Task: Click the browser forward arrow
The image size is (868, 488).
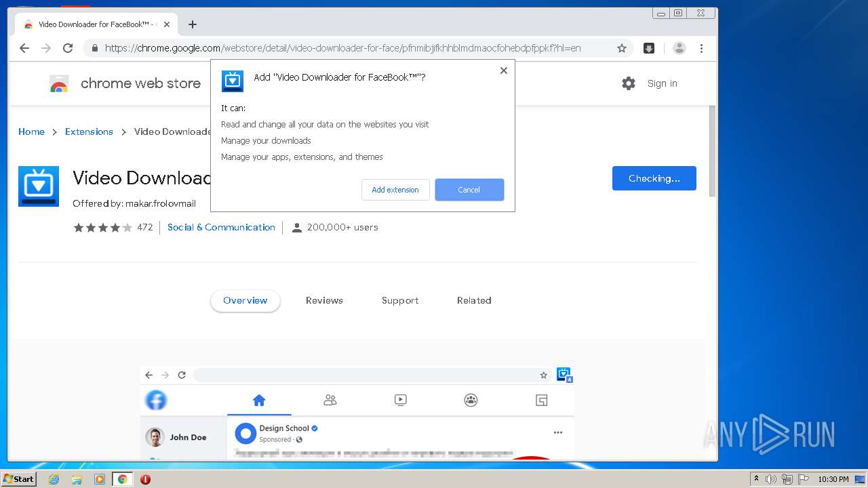Action: tap(46, 48)
